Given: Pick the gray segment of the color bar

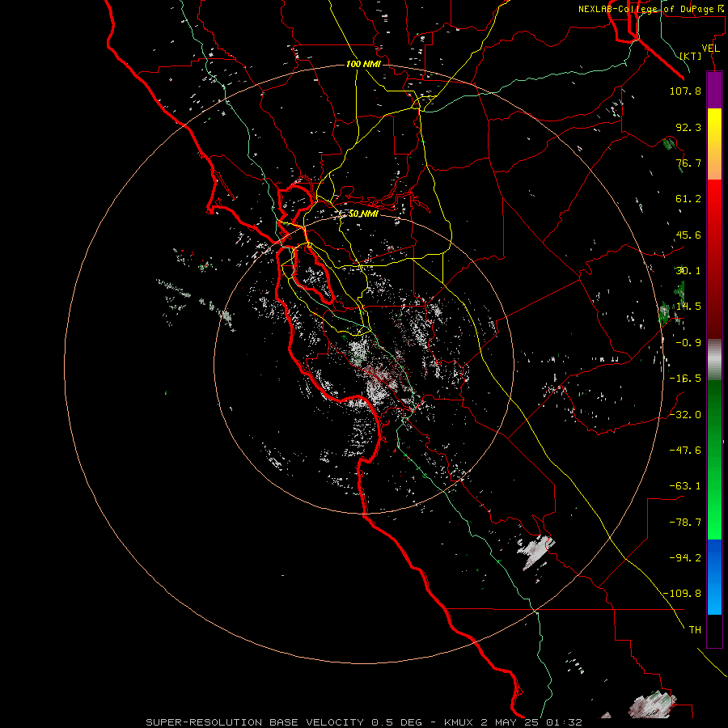Looking at the screenshot, I should pyautogui.click(x=714, y=360).
